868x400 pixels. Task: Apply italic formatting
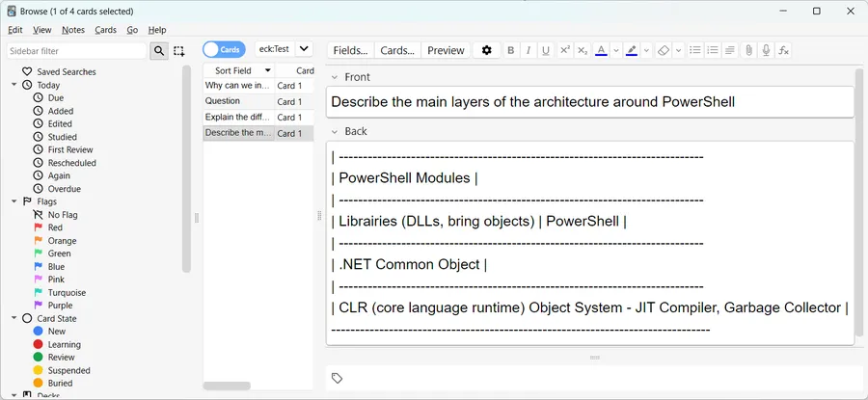[x=529, y=50]
